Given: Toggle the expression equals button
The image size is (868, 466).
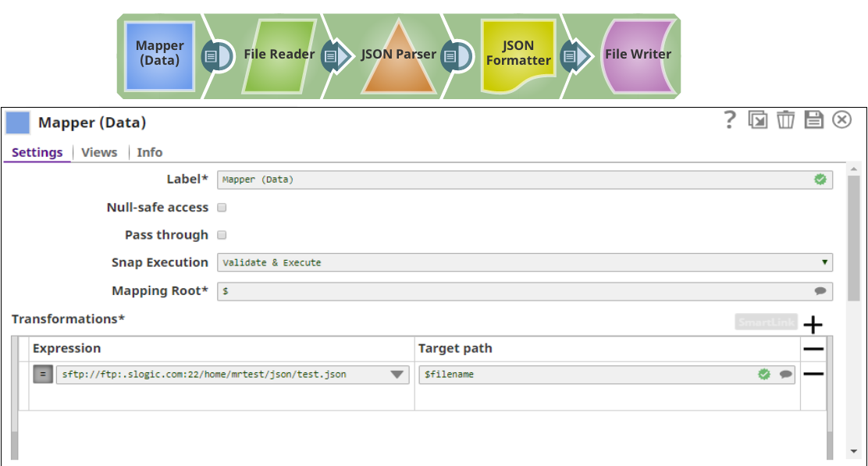Looking at the screenshot, I should 43,375.
